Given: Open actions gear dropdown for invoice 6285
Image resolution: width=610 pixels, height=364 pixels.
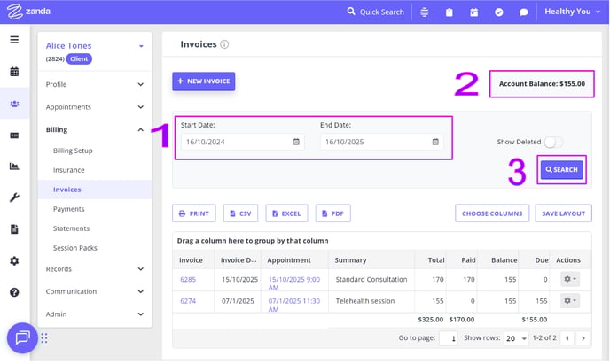Looking at the screenshot, I should 567,279.
